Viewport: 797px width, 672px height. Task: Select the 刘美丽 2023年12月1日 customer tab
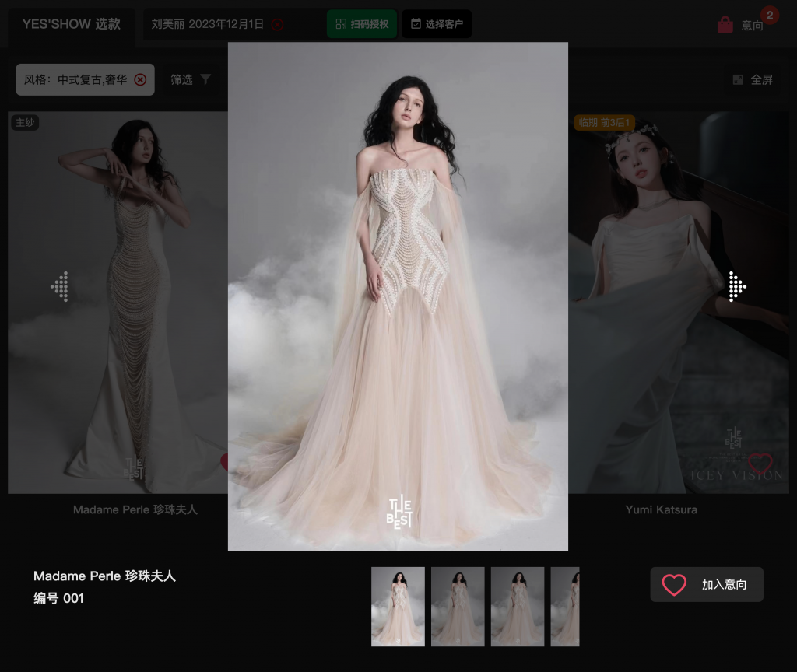coord(207,24)
